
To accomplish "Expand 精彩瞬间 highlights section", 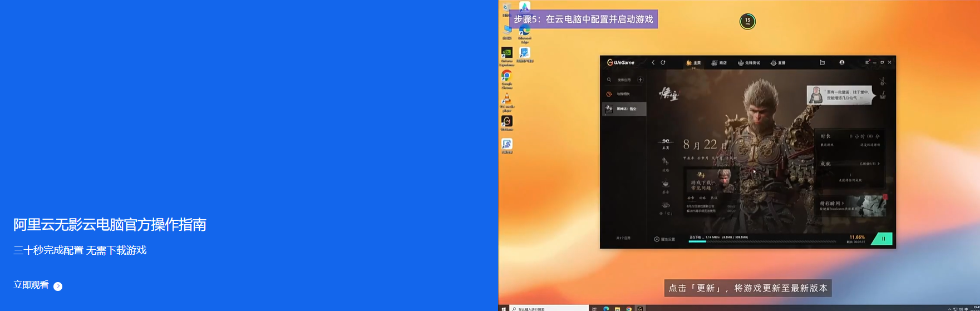I will (x=832, y=204).
